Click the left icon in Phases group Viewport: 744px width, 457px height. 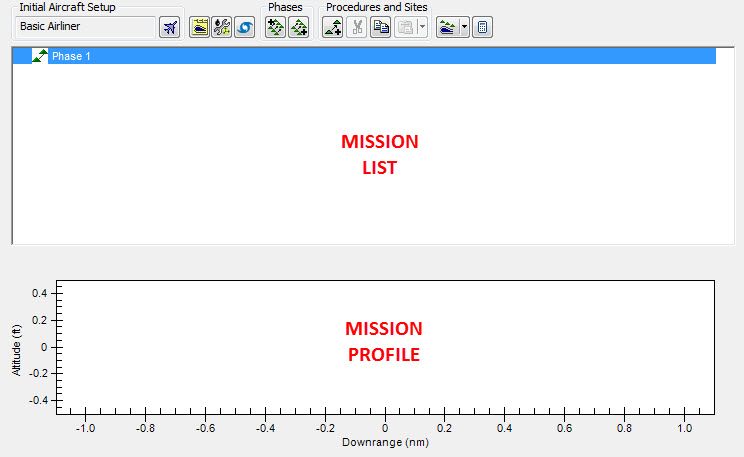pyautogui.click(x=275, y=27)
